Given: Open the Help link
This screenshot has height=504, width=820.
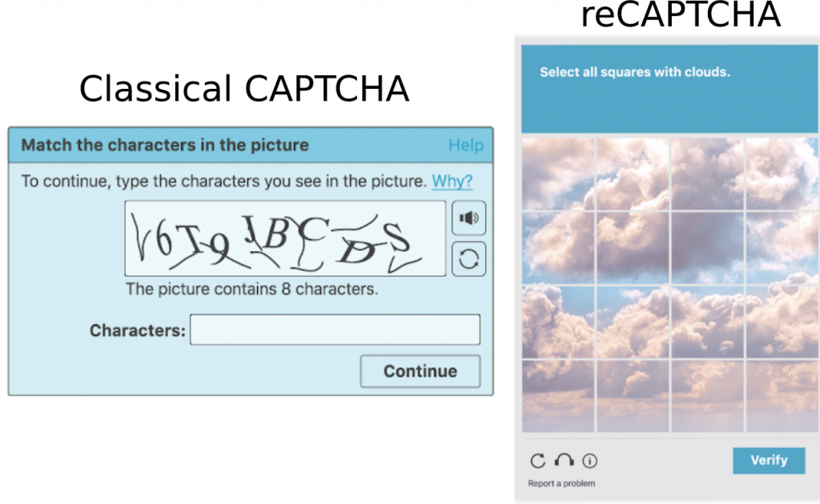Looking at the screenshot, I should pos(465,146).
